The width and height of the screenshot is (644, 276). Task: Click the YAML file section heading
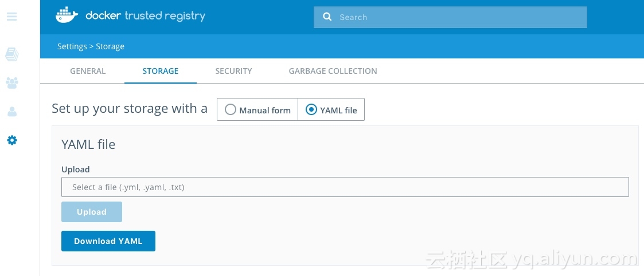(88, 144)
